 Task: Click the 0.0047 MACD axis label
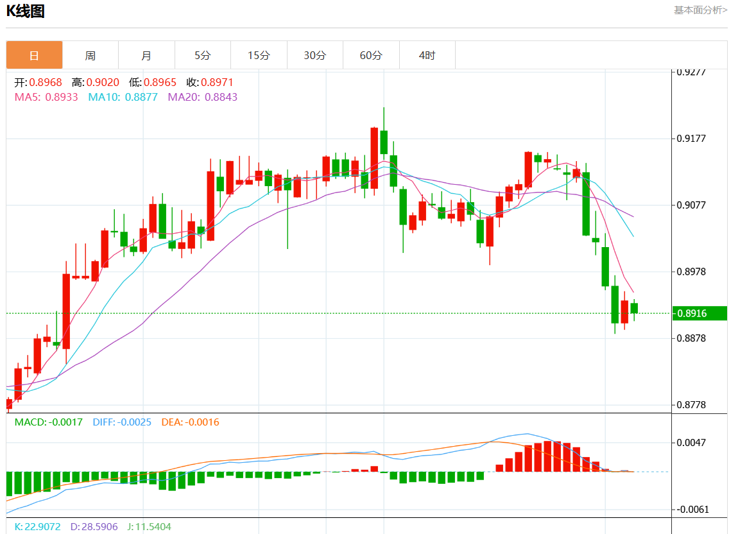coord(691,443)
